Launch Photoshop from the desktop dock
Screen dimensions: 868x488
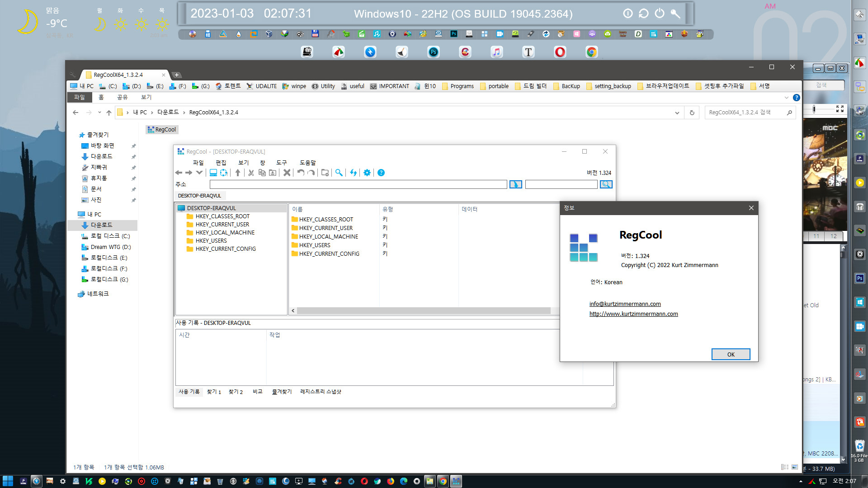433,52
